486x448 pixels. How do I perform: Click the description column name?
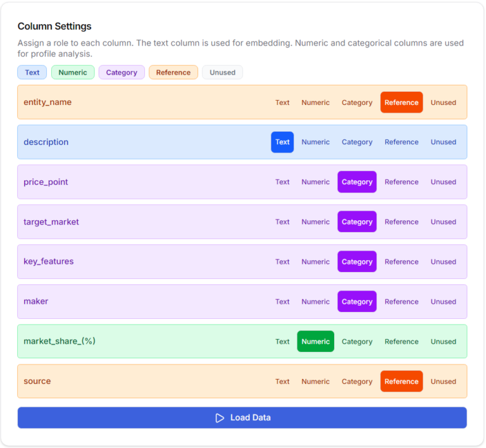click(46, 142)
